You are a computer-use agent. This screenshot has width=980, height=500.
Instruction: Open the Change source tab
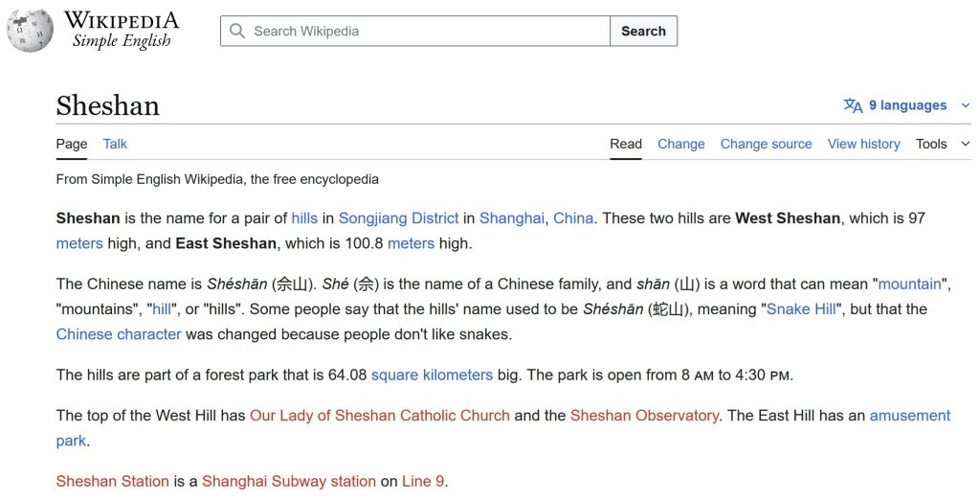point(767,144)
